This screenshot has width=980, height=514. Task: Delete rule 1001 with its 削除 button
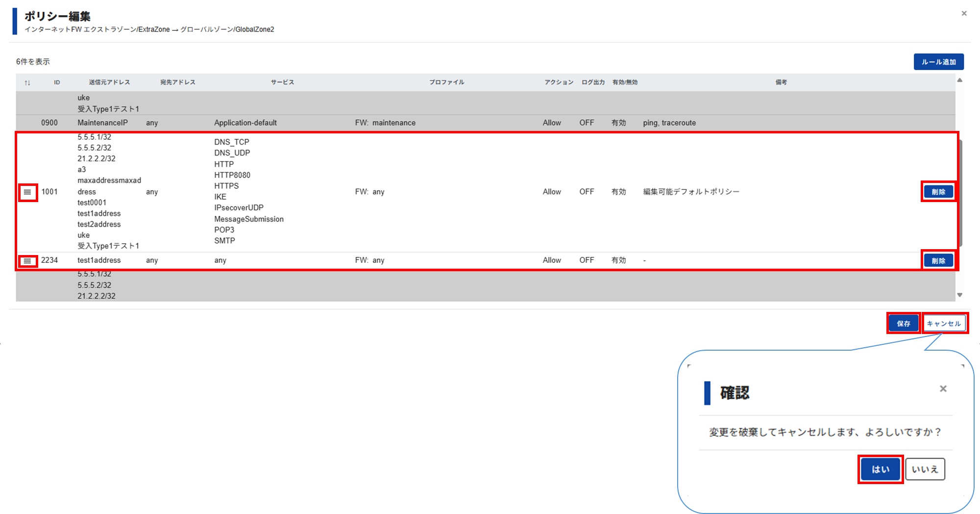tap(938, 192)
